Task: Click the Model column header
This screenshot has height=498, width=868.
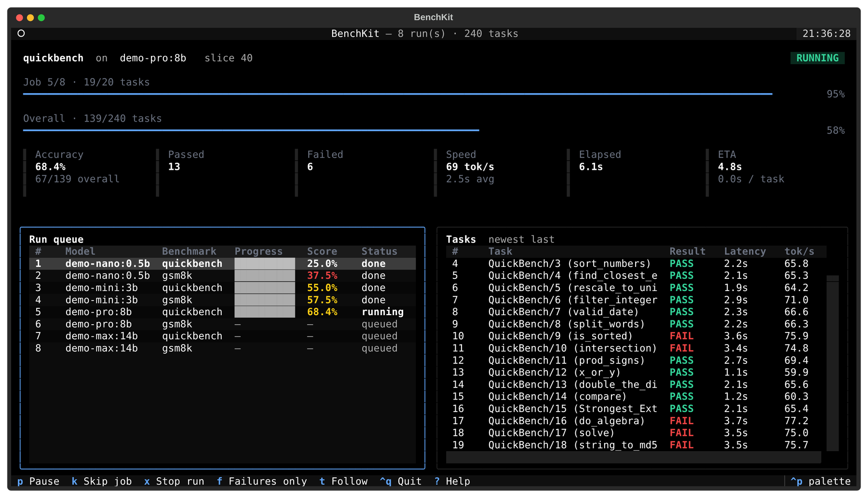Action: (x=80, y=251)
